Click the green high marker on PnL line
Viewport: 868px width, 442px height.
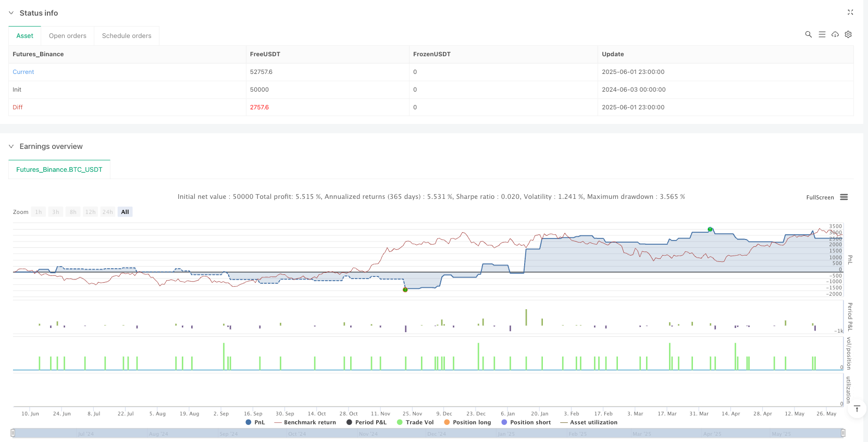[x=710, y=229]
